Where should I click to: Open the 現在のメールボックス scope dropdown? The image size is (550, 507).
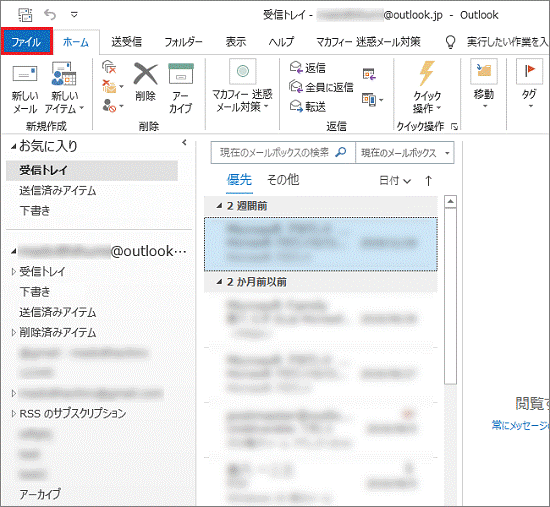pos(405,153)
